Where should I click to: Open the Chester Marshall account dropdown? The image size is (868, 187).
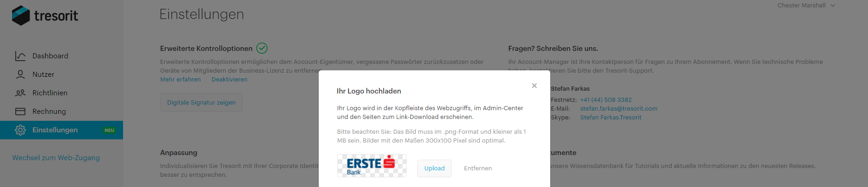tap(806, 6)
